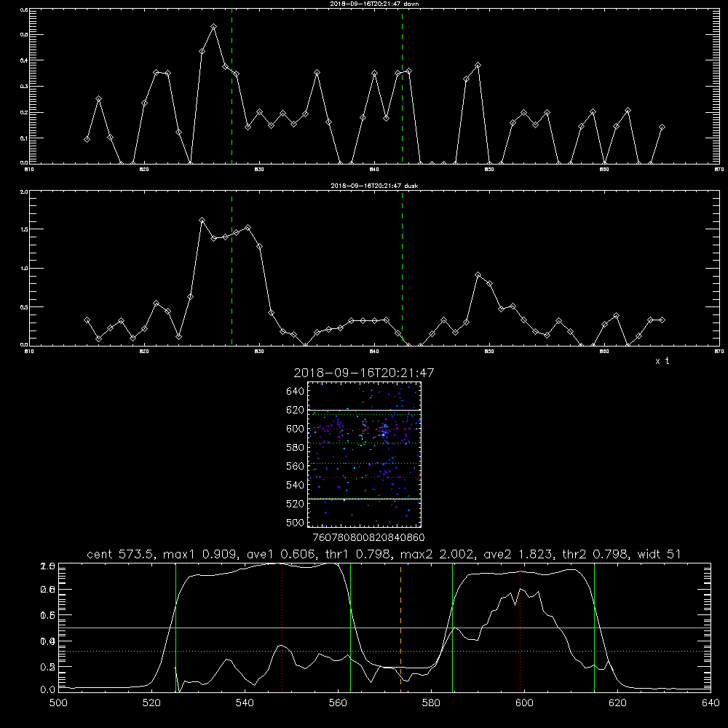Click x-axis label 580 on bottom plot
Image resolution: width=728 pixels, height=728 pixels.
point(431,703)
